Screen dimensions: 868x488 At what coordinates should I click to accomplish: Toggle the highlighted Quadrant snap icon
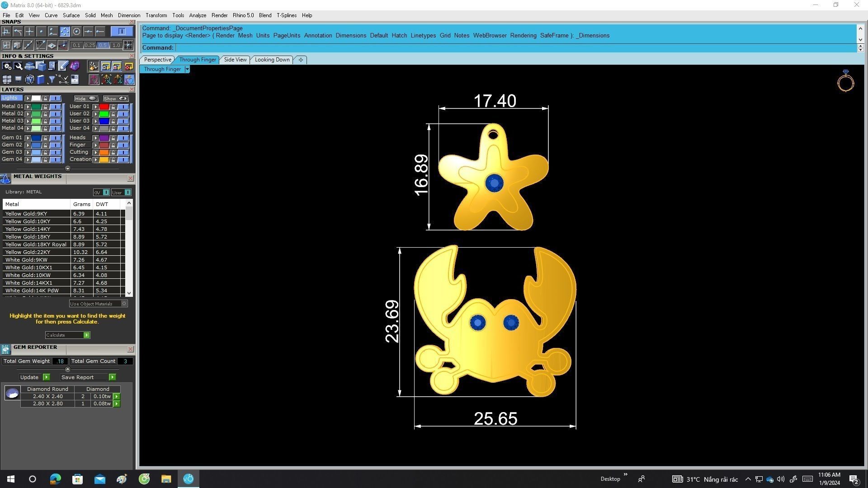pos(65,31)
